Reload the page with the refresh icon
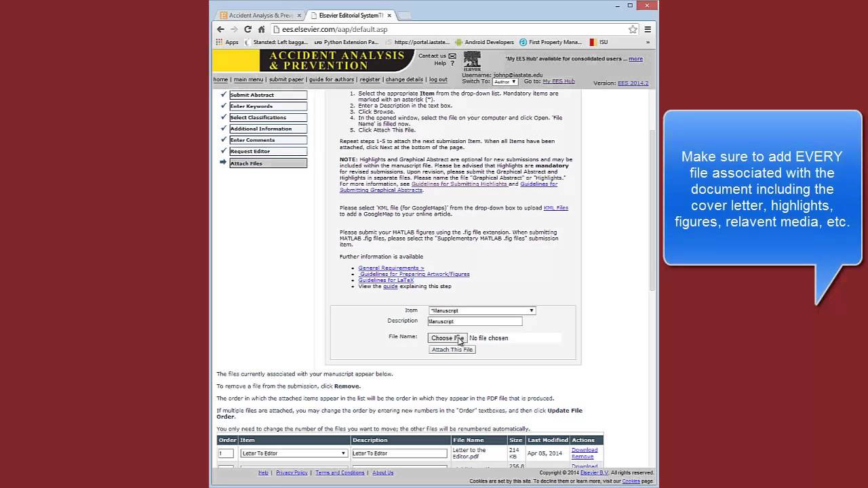The image size is (868, 488). [x=248, y=29]
